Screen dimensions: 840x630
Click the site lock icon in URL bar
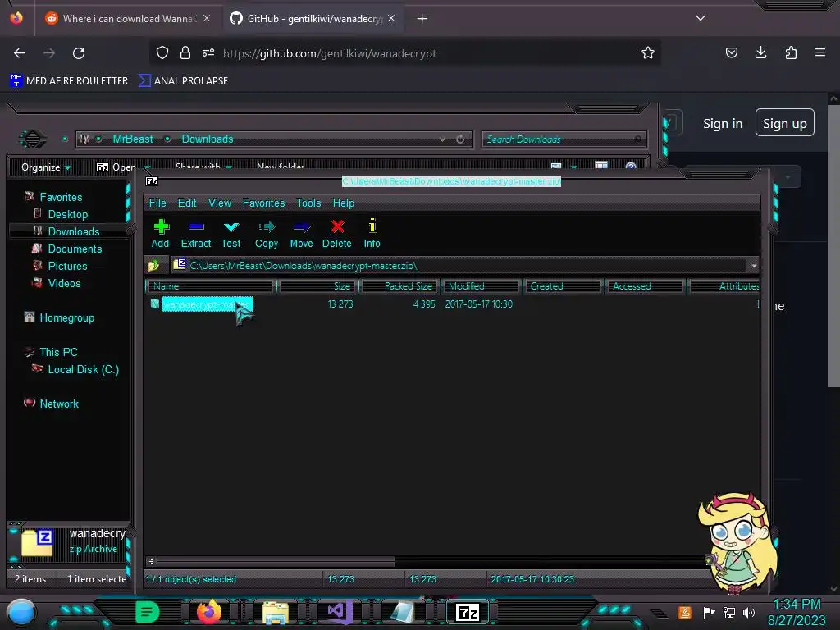coord(185,52)
